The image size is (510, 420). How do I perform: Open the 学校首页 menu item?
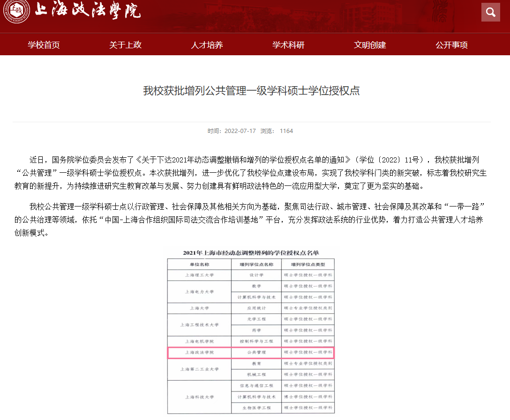point(44,45)
